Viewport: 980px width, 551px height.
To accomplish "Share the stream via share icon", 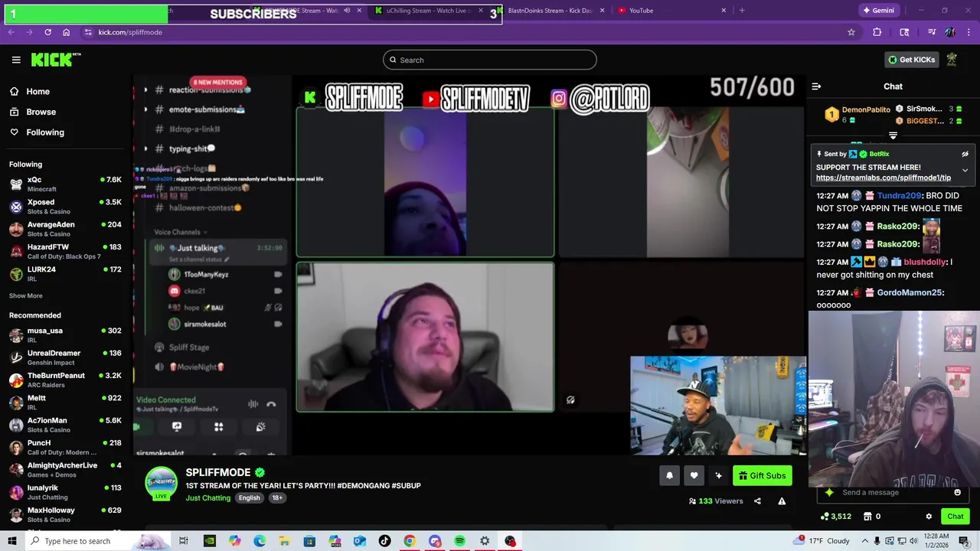I will [x=757, y=501].
